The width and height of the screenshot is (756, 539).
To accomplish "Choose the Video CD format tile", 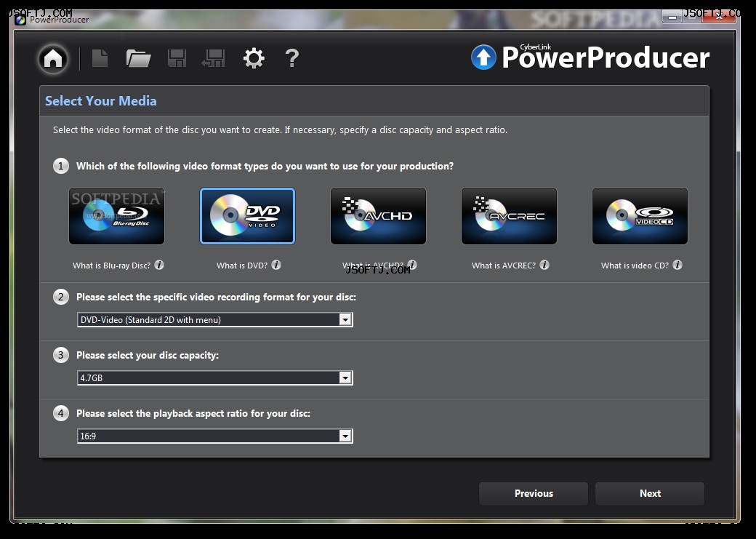I will [x=640, y=216].
